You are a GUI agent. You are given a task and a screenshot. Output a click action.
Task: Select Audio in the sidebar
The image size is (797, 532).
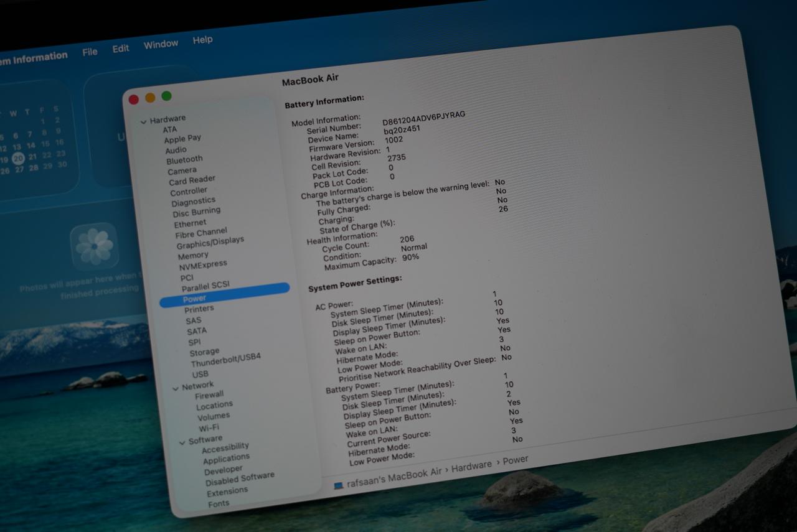[176, 150]
